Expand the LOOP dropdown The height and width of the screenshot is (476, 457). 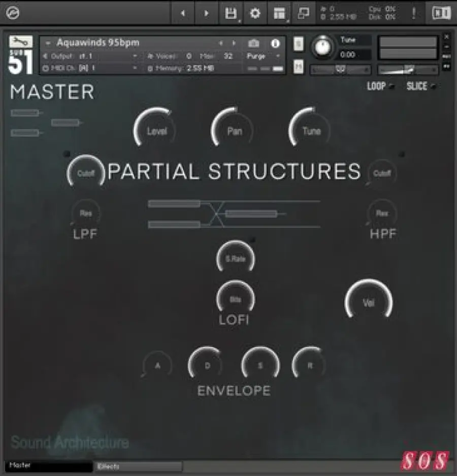click(x=380, y=86)
